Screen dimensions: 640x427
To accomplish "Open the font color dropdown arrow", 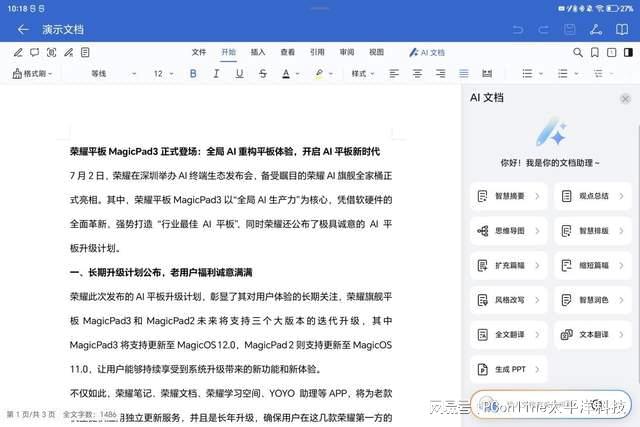I will point(298,74).
